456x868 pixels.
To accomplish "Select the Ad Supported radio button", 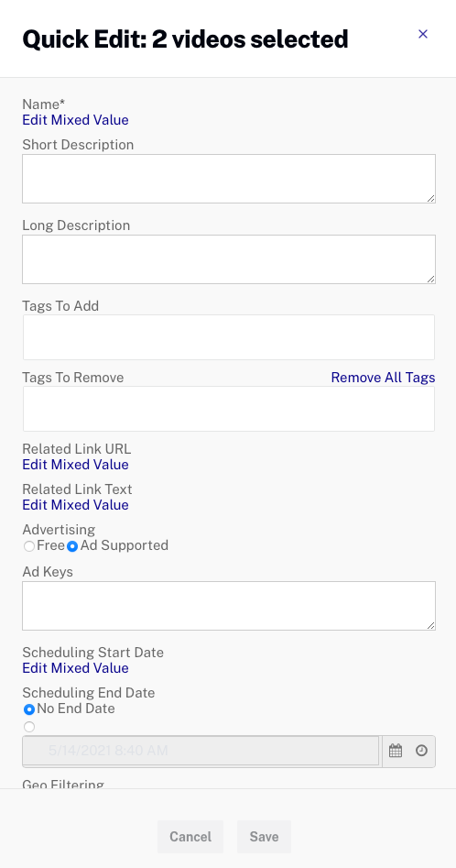I will (72, 546).
